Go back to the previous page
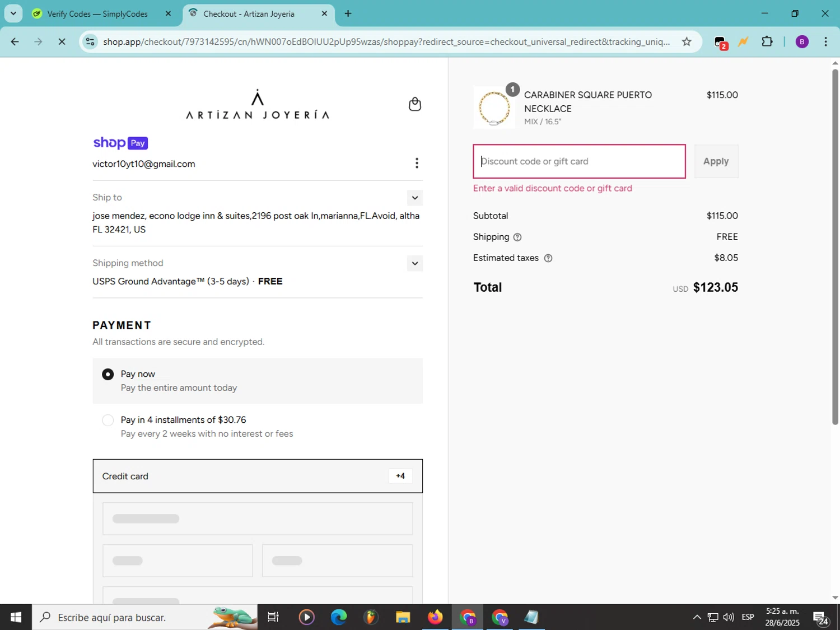 (x=15, y=41)
